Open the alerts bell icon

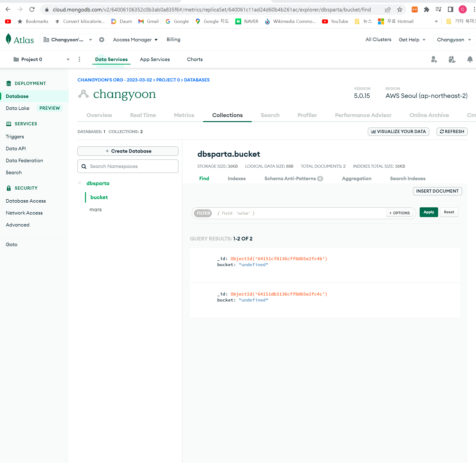pos(470,59)
